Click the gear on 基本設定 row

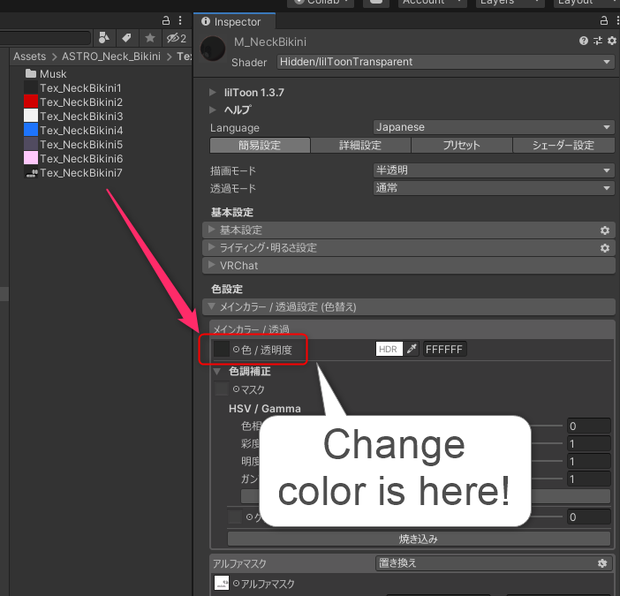point(605,230)
